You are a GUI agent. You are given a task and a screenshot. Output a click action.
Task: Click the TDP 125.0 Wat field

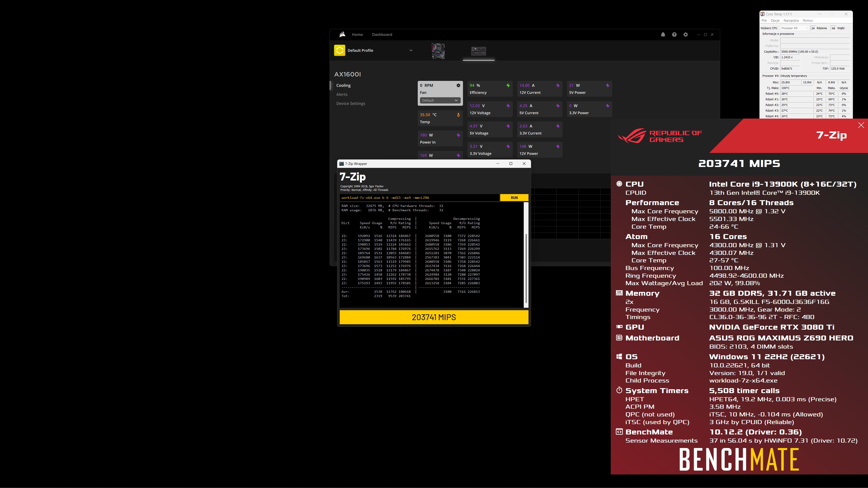click(x=840, y=68)
